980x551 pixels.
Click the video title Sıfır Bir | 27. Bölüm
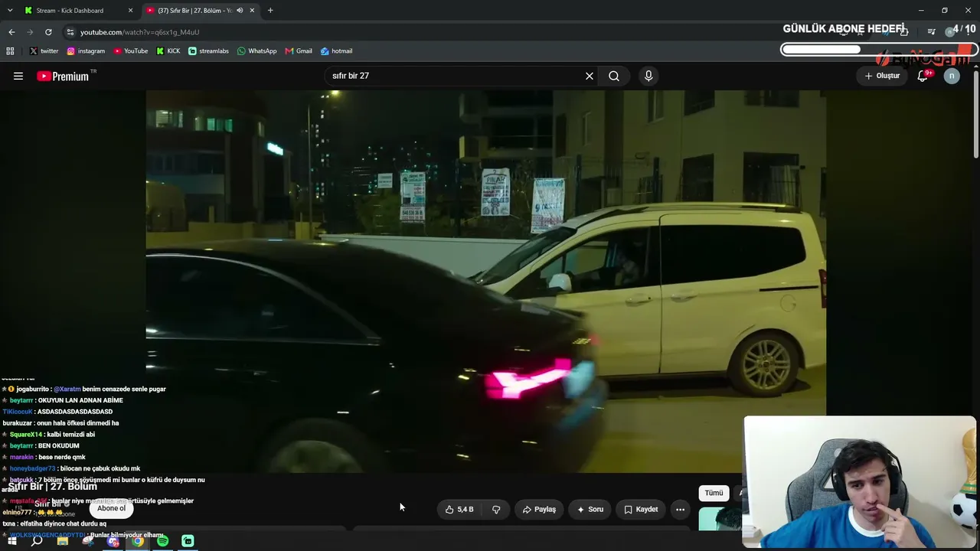tap(53, 487)
